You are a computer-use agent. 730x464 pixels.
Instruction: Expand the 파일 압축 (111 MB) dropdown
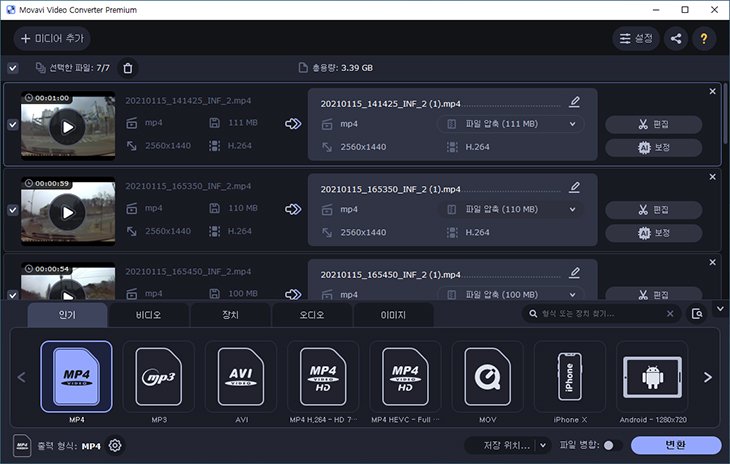click(510, 124)
